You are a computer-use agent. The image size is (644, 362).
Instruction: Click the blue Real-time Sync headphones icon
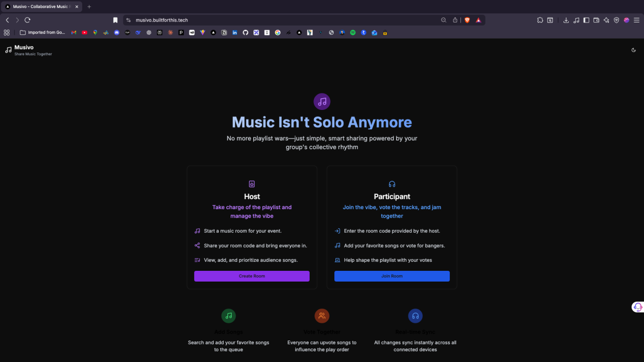(x=415, y=316)
